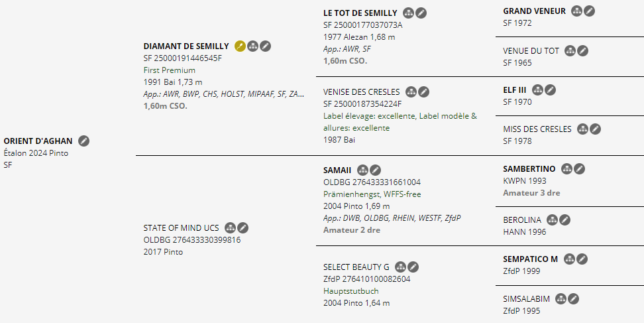Select the GRAND VENEUR name link
Screen dimensions: 644x323
[534, 11]
